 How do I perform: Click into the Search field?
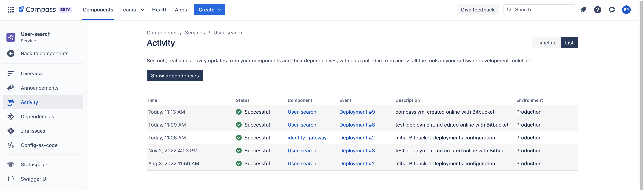pyautogui.click(x=542, y=10)
